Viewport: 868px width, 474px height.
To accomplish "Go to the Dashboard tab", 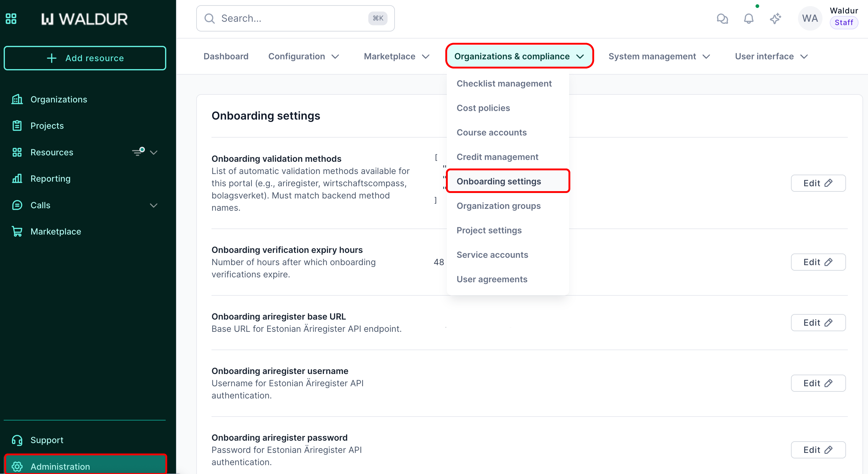I will [226, 56].
